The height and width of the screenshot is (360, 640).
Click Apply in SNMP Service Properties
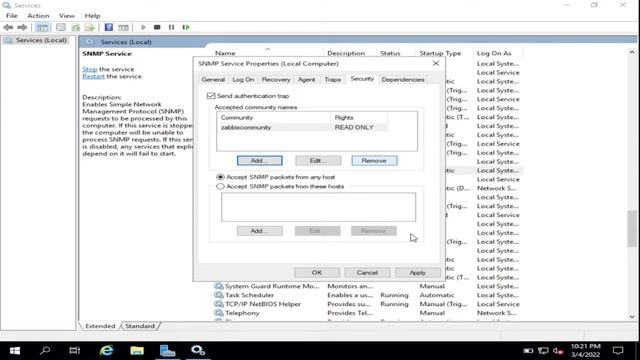[x=418, y=272]
